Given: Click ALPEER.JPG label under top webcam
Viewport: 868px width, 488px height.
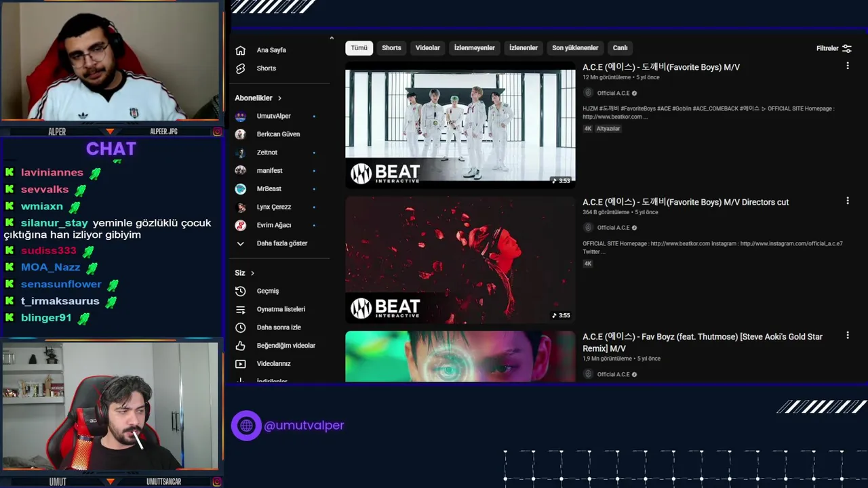Looking at the screenshot, I should pyautogui.click(x=163, y=131).
